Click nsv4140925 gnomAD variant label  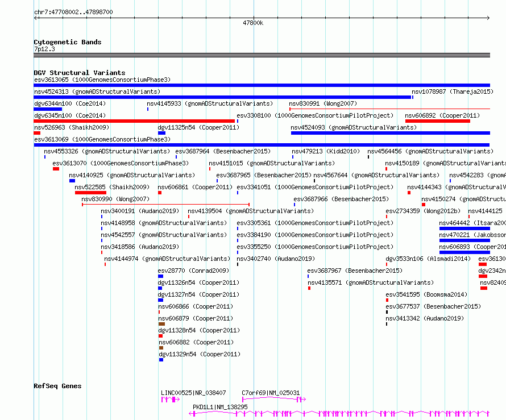point(132,175)
